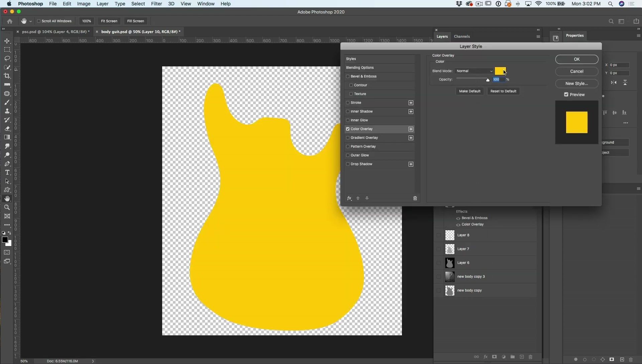Select the Brush tool
The image size is (642, 364).
click(7, 103)
